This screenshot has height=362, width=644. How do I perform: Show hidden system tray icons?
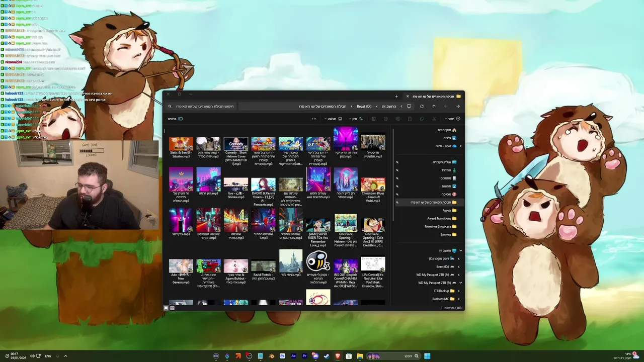tap(65, 356)
